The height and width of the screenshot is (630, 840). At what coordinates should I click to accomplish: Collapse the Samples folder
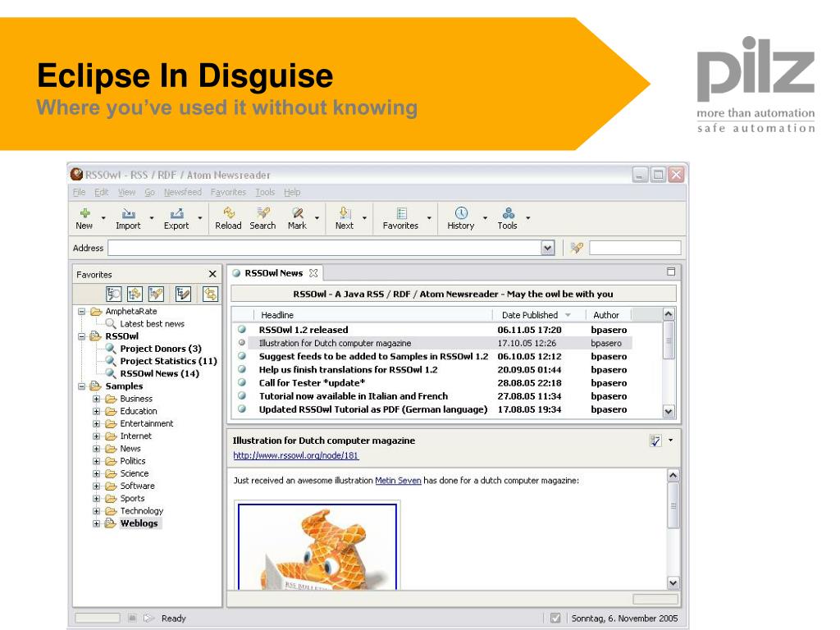point(81,386)
